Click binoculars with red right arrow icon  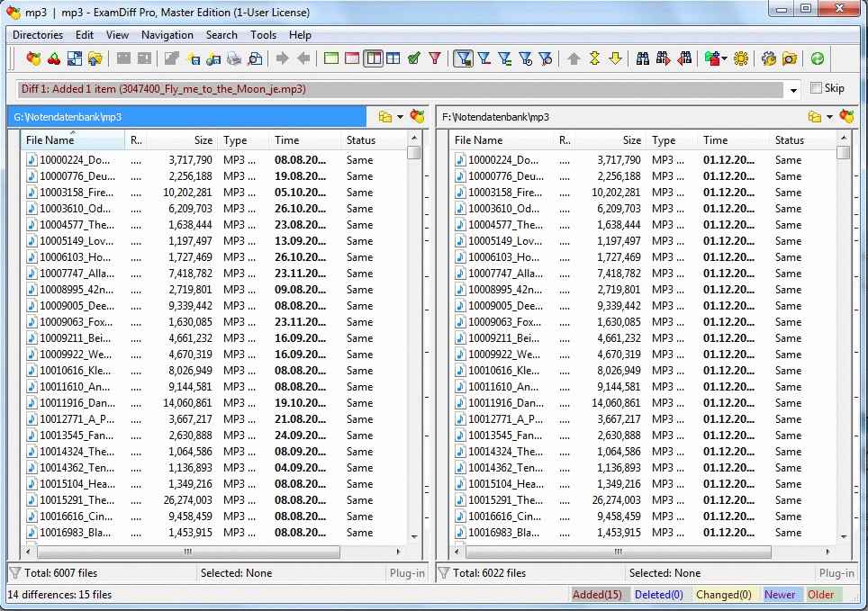[664, 58]
